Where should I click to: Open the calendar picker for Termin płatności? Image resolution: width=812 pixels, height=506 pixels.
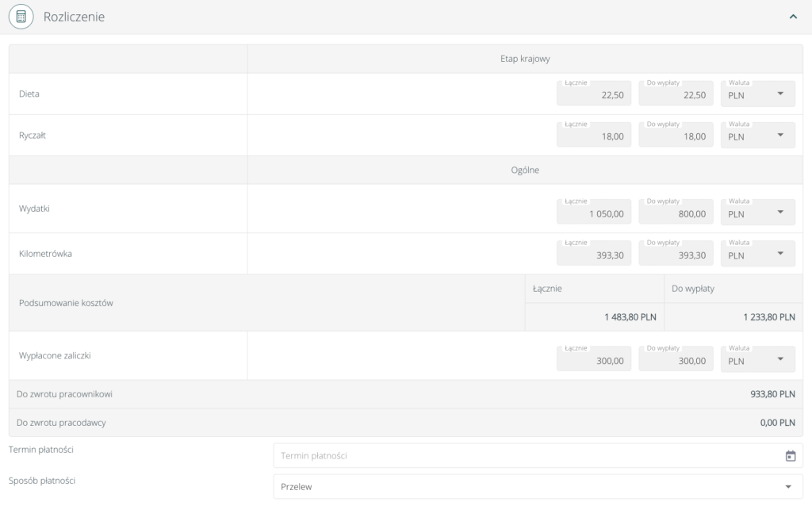(790, 455)
